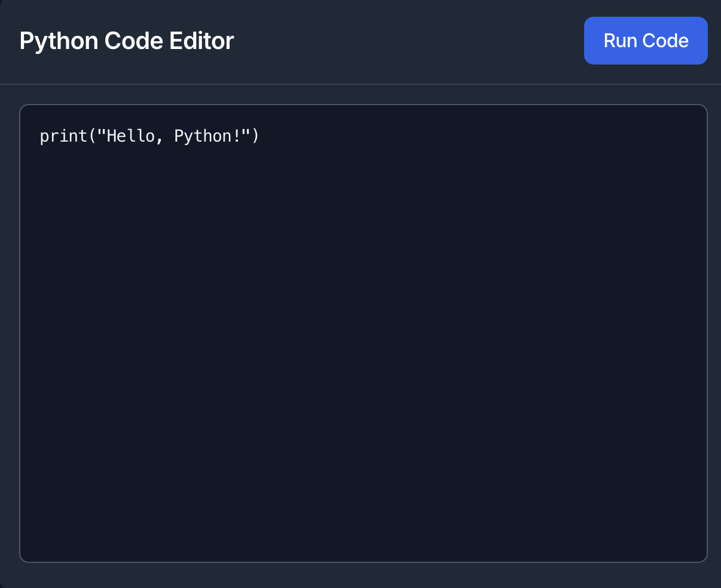Click the dark header bar of the editor
The width and height of the screenshot is (721, 588).
click(x=359, y=40)
